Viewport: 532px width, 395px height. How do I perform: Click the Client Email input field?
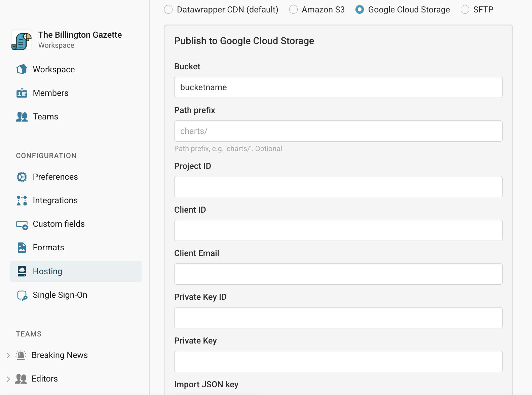pyautogui.click(x=338, y=274)
